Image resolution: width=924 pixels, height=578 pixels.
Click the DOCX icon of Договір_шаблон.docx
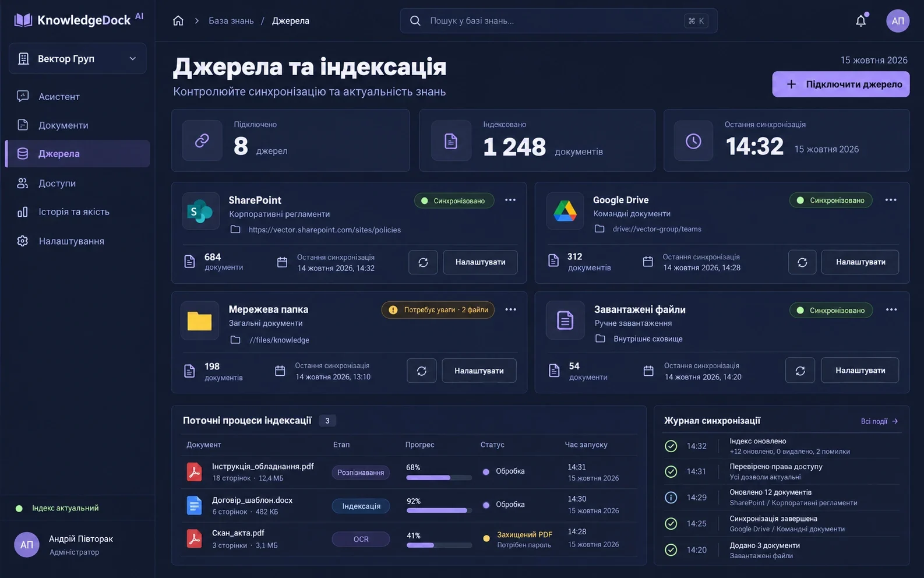(x=194, y=505)
